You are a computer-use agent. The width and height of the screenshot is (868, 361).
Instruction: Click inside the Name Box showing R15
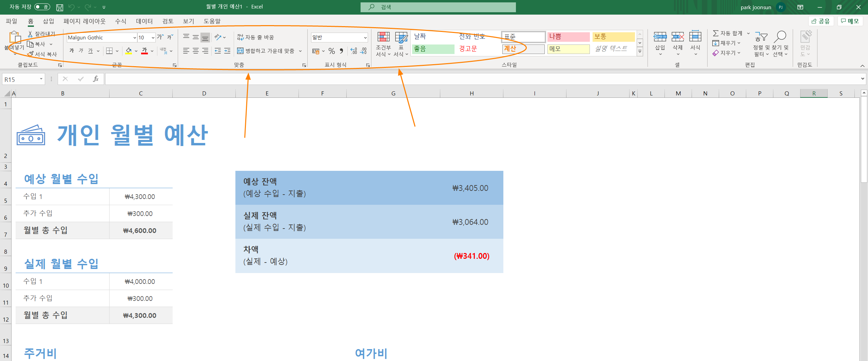(20, 78)
